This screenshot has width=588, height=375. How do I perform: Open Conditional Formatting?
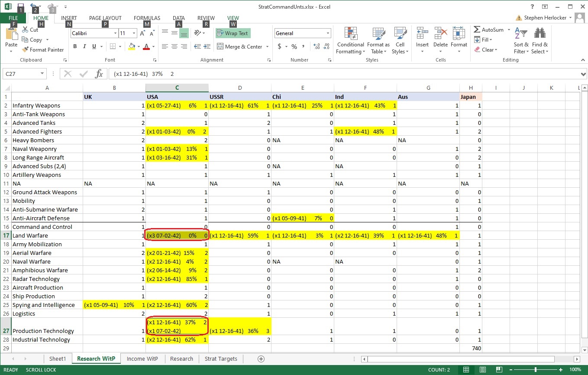coord(351,40)
